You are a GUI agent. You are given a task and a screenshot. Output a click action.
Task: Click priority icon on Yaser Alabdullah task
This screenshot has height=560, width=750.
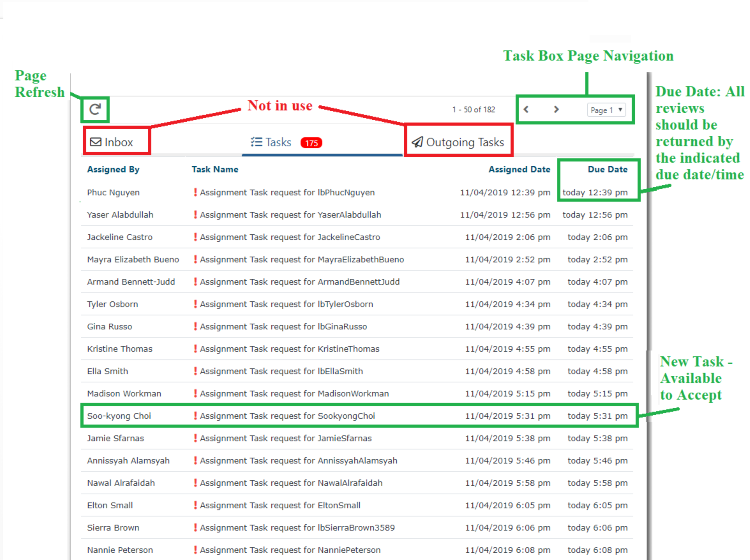tap(196, 214)
